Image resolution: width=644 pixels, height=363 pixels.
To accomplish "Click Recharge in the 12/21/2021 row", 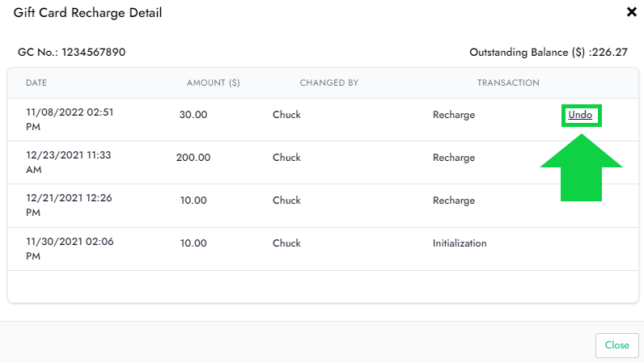I will 453,200.
